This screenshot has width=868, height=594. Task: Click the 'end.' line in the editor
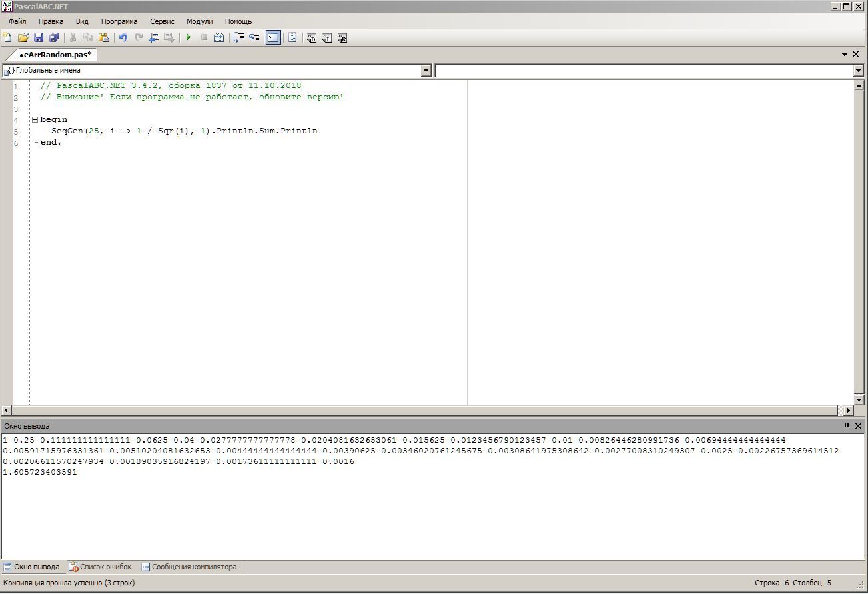pyautogui.click(x=51, y=143)
